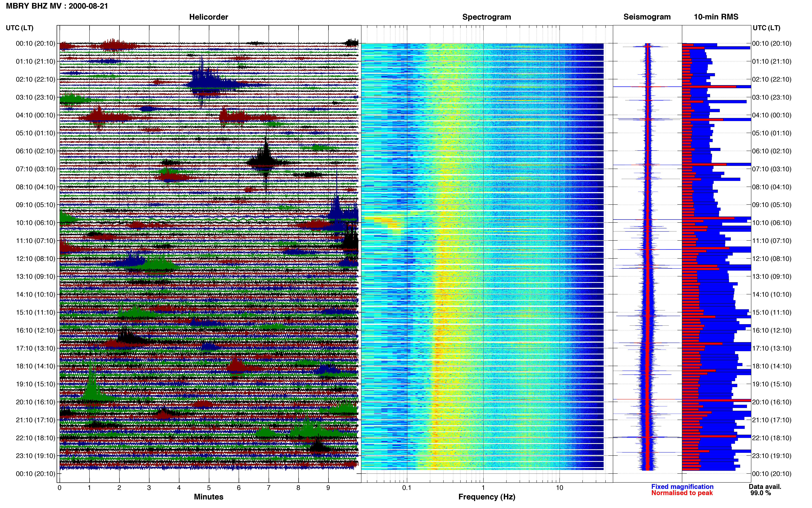The width and height of the screenshot is (812, 508).
Task: Click left-axis time label '06:10 (02:10)'
Action: pos(36,151)
